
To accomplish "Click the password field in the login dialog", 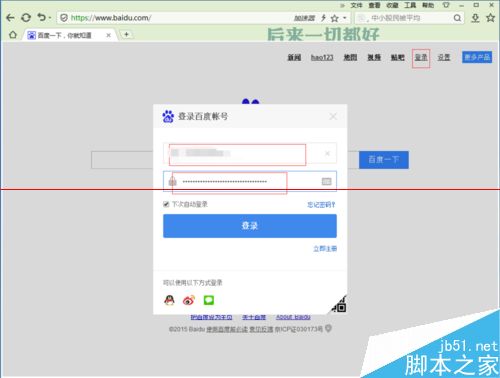I will pyautogui.click(x=250, y=181).
